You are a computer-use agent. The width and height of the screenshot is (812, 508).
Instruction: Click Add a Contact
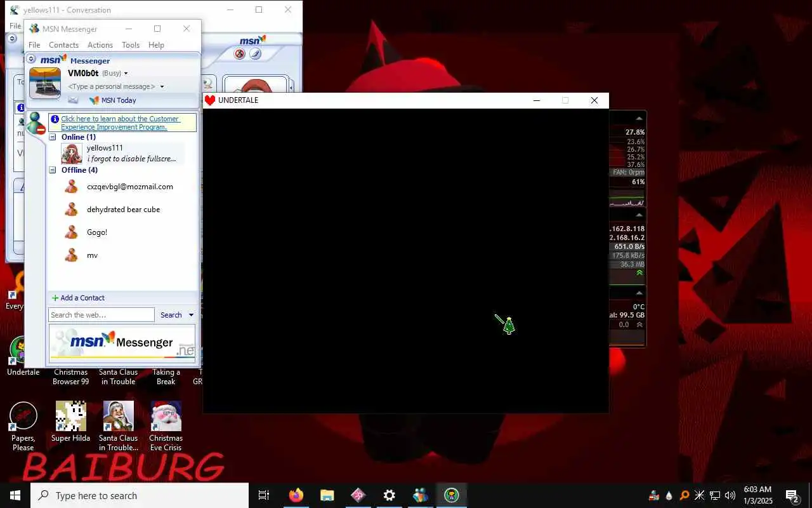click(x=78, y=298)
